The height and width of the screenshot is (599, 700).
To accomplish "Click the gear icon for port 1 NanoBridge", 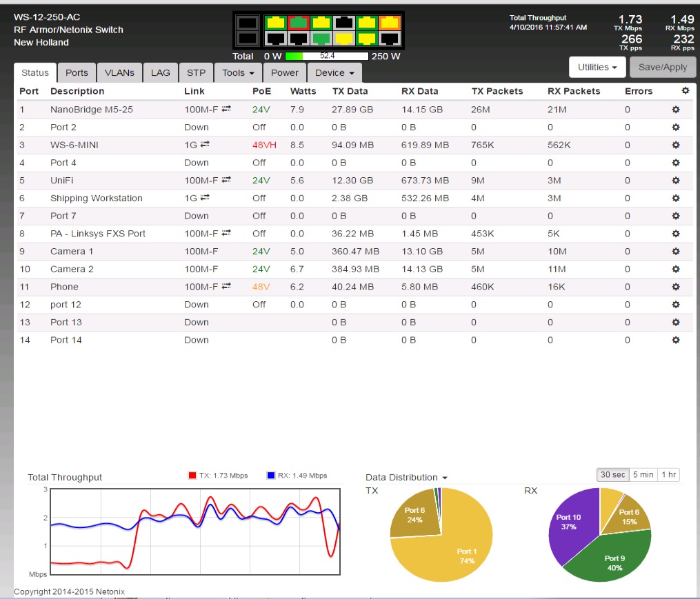I will pyautogui.click(x=676, y=110).
